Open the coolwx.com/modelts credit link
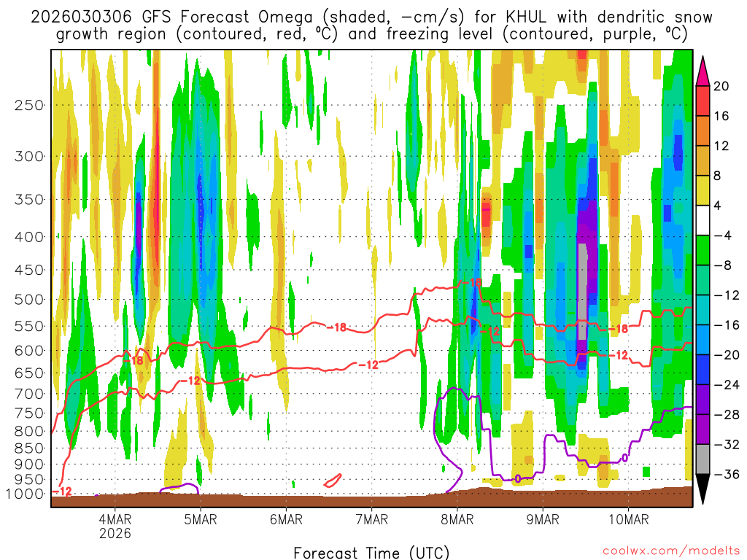This screenshot has width=747, height=560. [671, 551]
